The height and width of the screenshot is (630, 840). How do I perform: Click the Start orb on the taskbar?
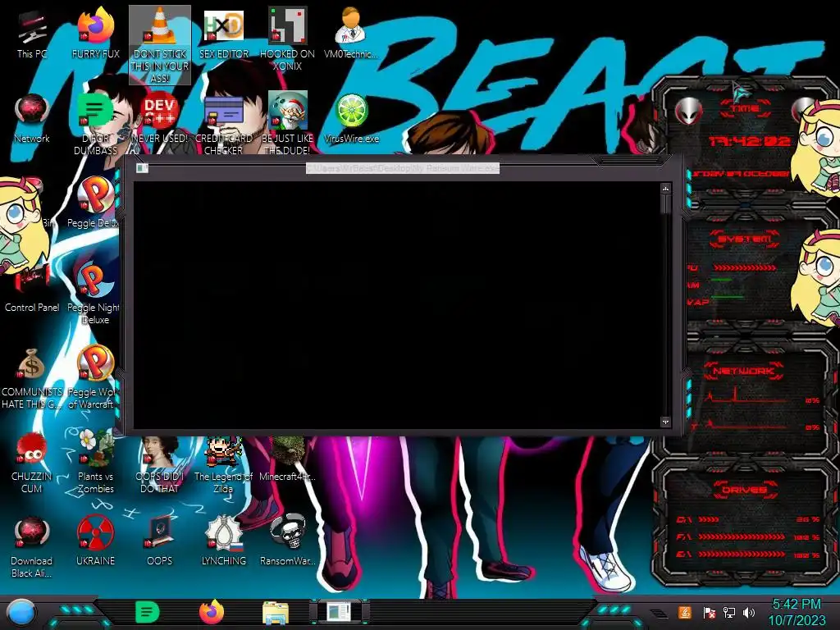tap(21, 612)
